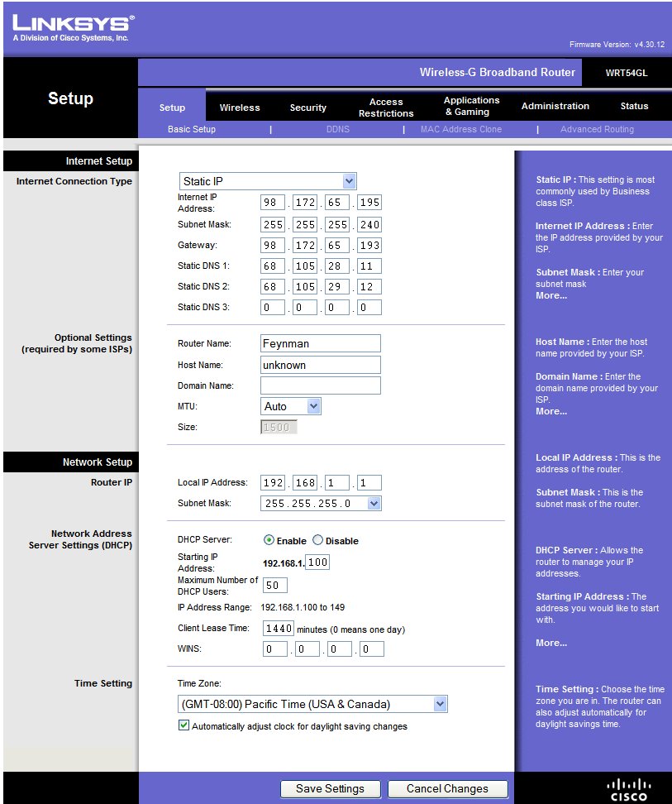
Task: Click the More link under Subnet Mask help
Action: pos(550,295)
